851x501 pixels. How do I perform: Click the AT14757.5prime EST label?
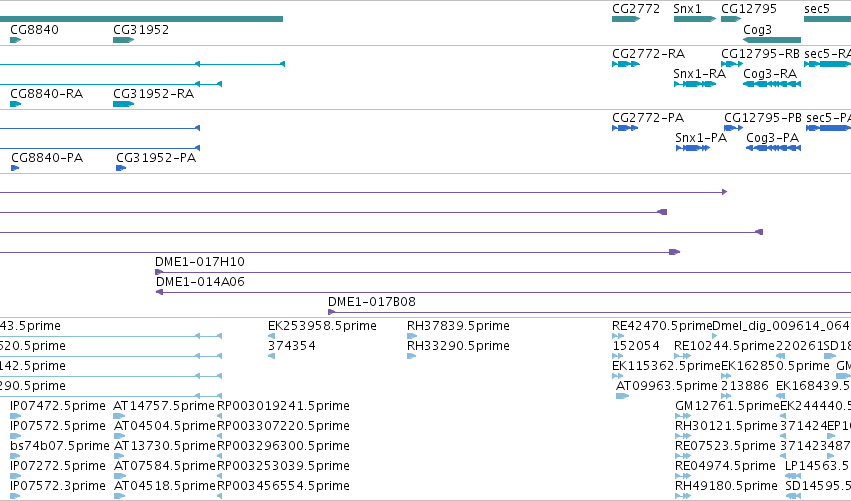tap(164, 406)
